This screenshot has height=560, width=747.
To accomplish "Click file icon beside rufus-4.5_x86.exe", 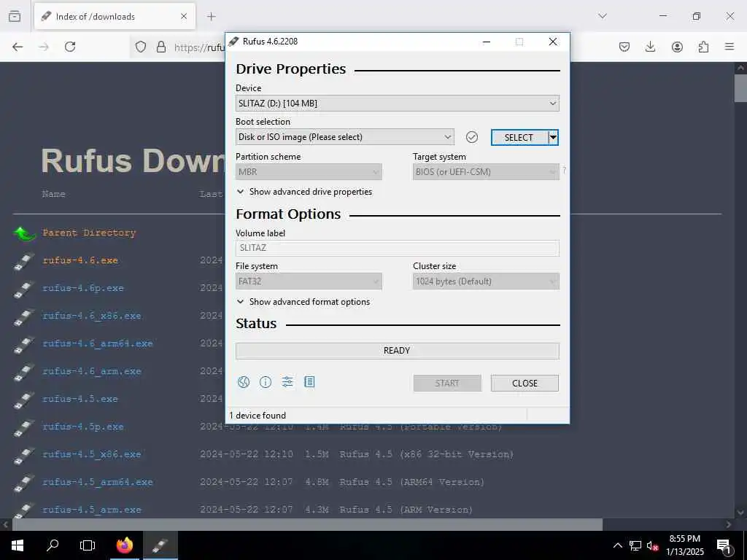I will (24, 454).
